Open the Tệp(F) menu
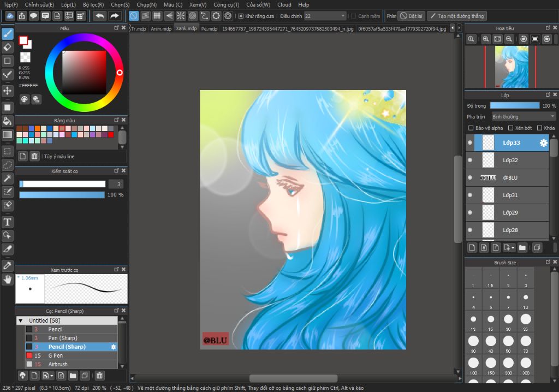Viewport: 559px width, 392px height. point(10,4)
